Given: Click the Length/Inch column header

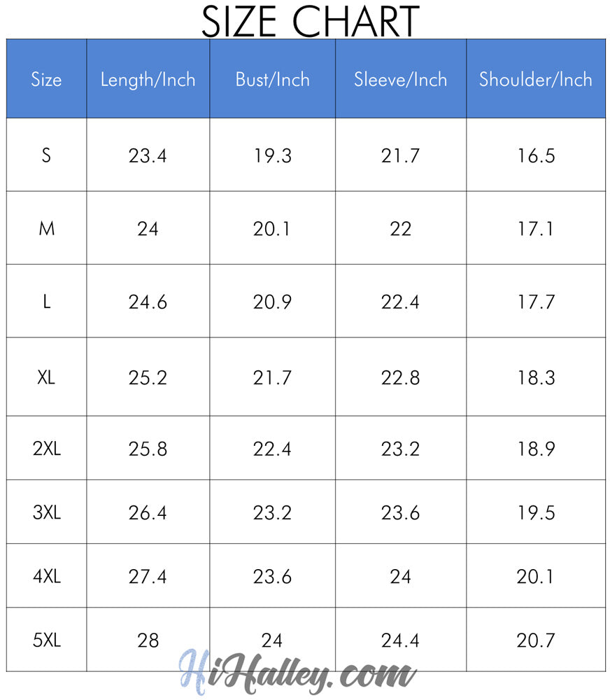Looking at the screenshot, I should 148,80.
